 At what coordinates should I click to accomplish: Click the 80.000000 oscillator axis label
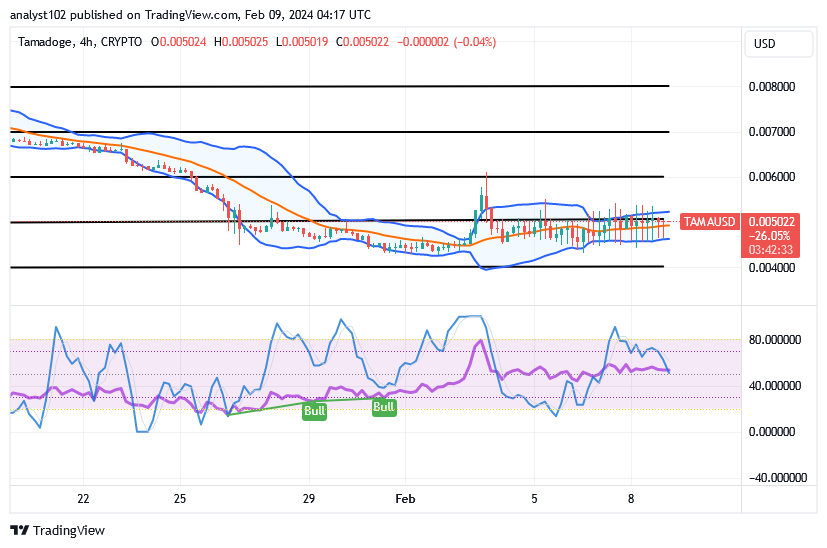click(x=775, y=340)
